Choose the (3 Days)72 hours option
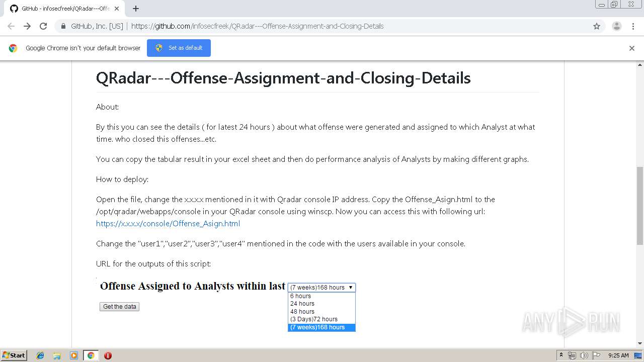644x362 pixels. coord(321,319)
